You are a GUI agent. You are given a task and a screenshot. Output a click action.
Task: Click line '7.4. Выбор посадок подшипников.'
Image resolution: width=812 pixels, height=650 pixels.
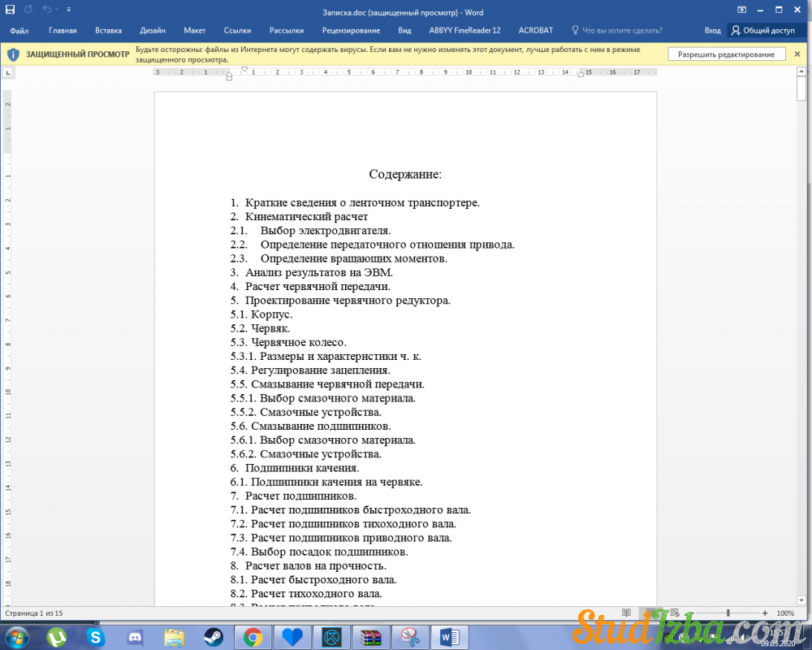(x=319, y=552)
